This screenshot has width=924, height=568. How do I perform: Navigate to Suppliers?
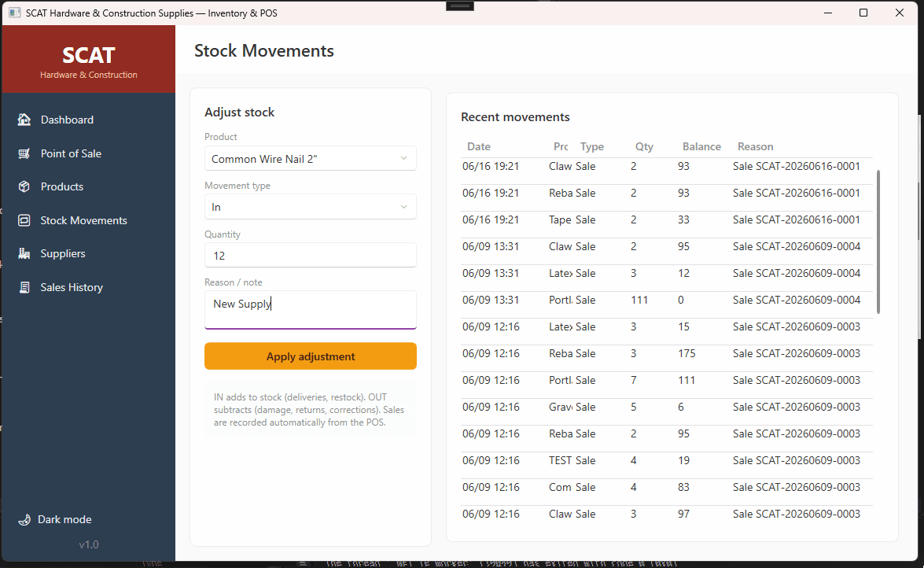pyautogui.click(x=88, y=253)
